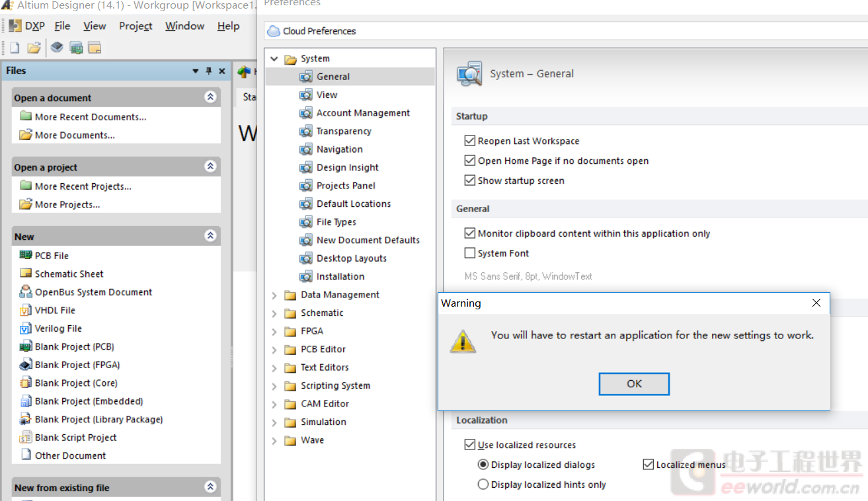Select Account Management preferences page
868x501 pixels.
363,113
